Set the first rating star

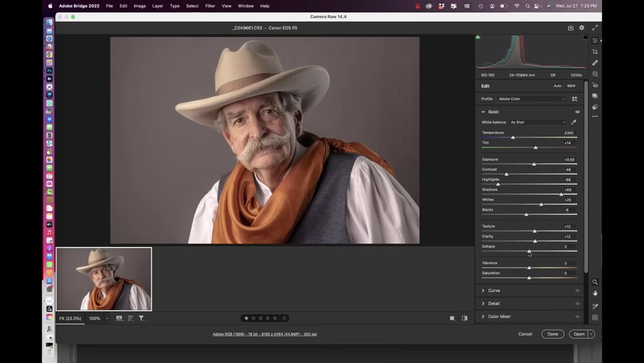pyautogui.click(x=246, y=318)
